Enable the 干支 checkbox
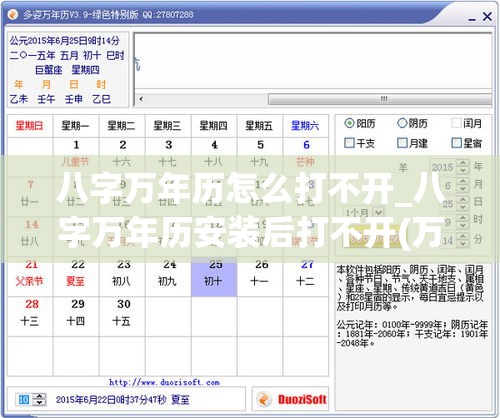Image resolution: width=500 pixels, height=418 pixels. (x=349, y=143)
